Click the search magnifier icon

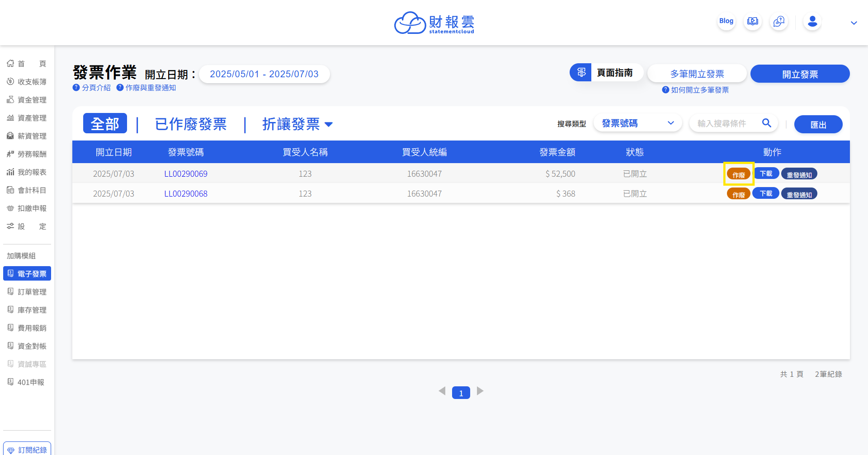point(767,123)
